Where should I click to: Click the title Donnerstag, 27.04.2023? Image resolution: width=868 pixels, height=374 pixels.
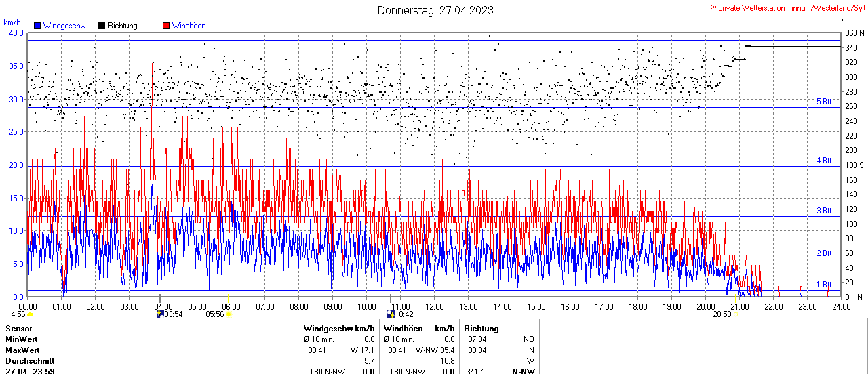click(x=435, y=10)
